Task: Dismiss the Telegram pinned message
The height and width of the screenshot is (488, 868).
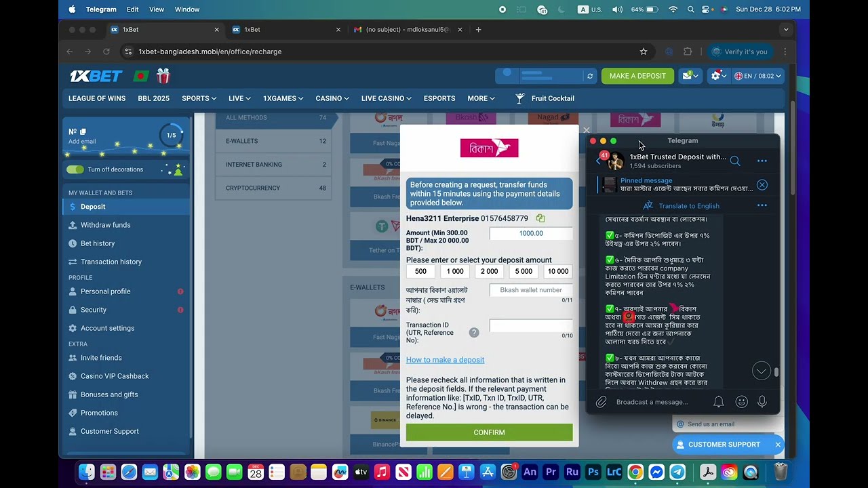Action: pos(762,185)
